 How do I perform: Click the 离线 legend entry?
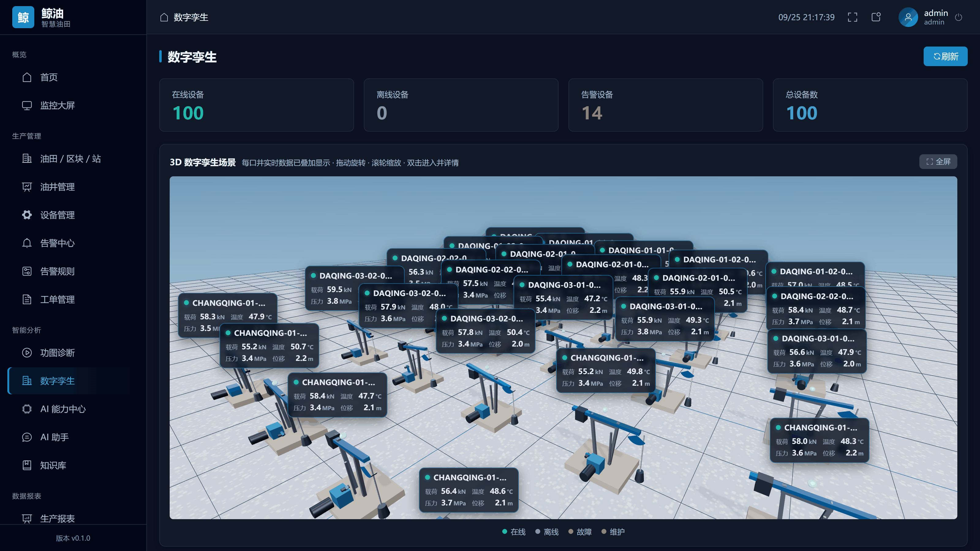tap(547, 532)
